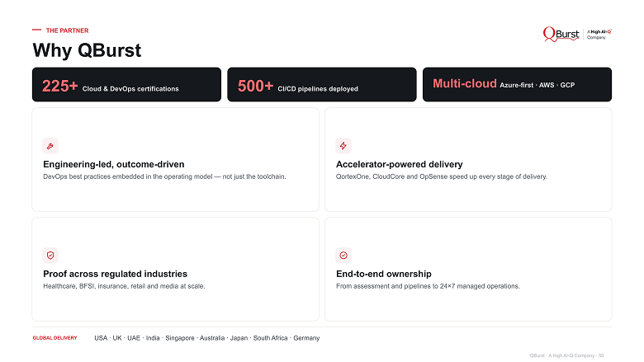Click the '225+' statistic figure
Viewport: 644px width, 362px height.
(59, 86)
